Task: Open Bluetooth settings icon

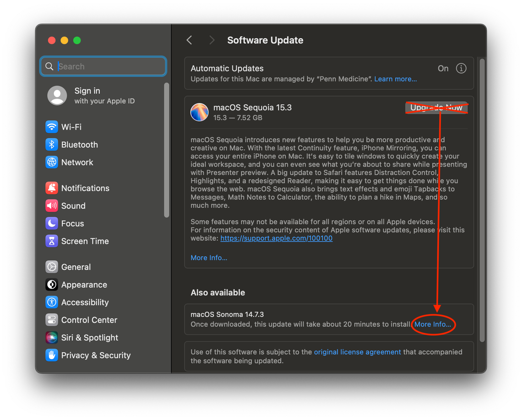Action: coord(52,144)
